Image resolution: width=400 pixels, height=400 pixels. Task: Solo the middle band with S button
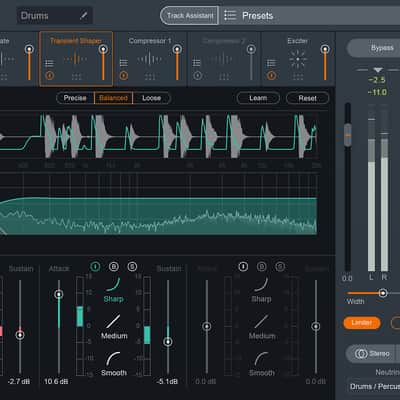[132, 266]
